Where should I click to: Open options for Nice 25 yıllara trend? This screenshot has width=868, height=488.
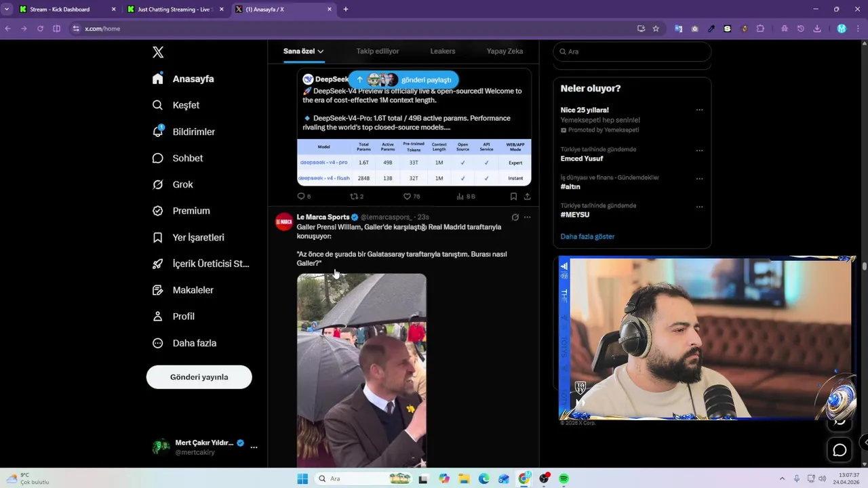click(x=699, y=110)
